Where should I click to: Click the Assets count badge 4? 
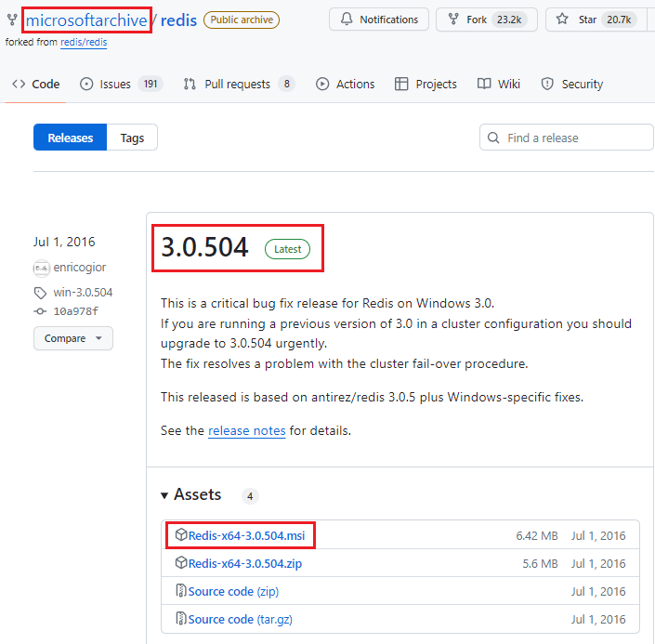pyautogui.click(x=250, y=496)
